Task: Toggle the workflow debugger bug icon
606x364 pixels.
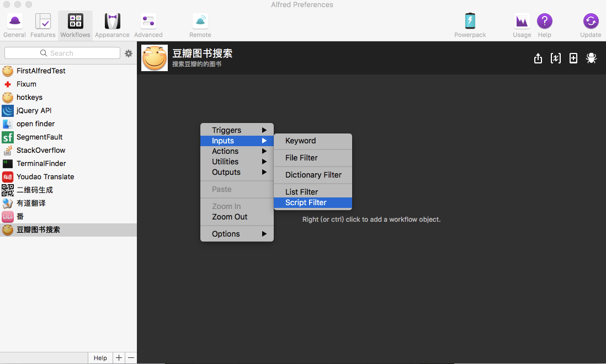Action: coord(591,58)
